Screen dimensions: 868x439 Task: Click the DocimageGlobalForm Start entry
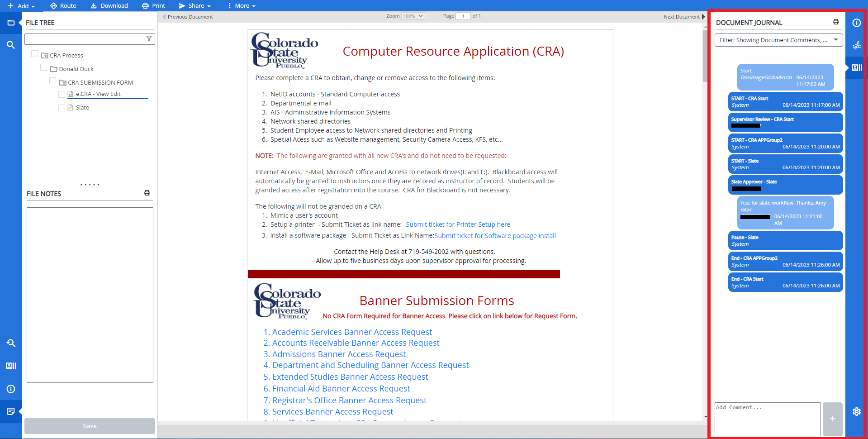tap(786, 77)
